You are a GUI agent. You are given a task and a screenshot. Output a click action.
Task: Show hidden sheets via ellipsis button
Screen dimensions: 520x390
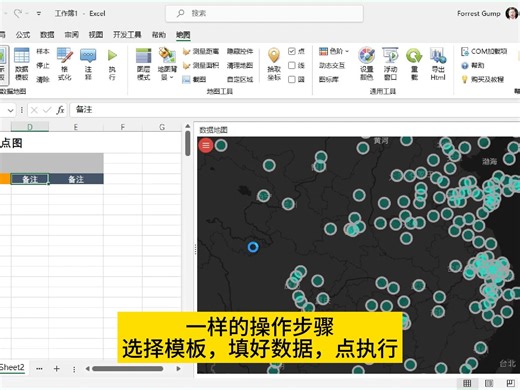click(x=39, y=368)
